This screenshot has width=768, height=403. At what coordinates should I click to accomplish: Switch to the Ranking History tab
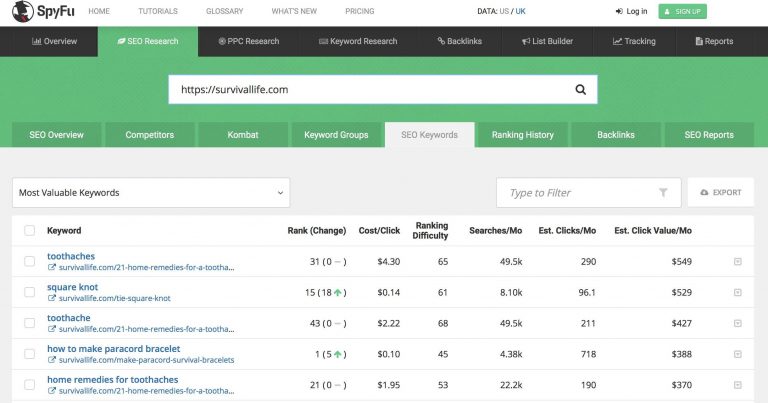click(523, 135)
